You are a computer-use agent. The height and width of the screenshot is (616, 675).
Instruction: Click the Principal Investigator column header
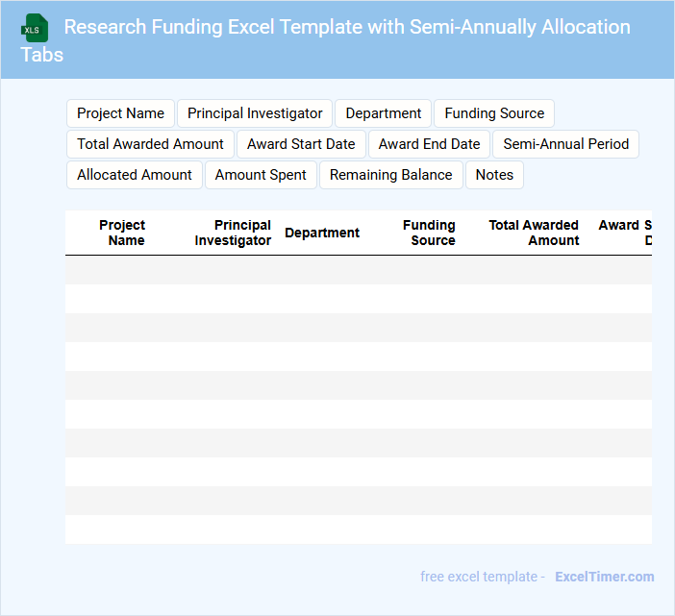[x=233, y=233]
